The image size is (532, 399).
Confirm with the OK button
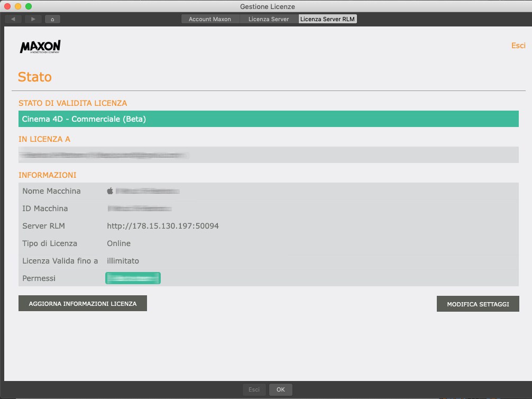[x=281, y=389]
